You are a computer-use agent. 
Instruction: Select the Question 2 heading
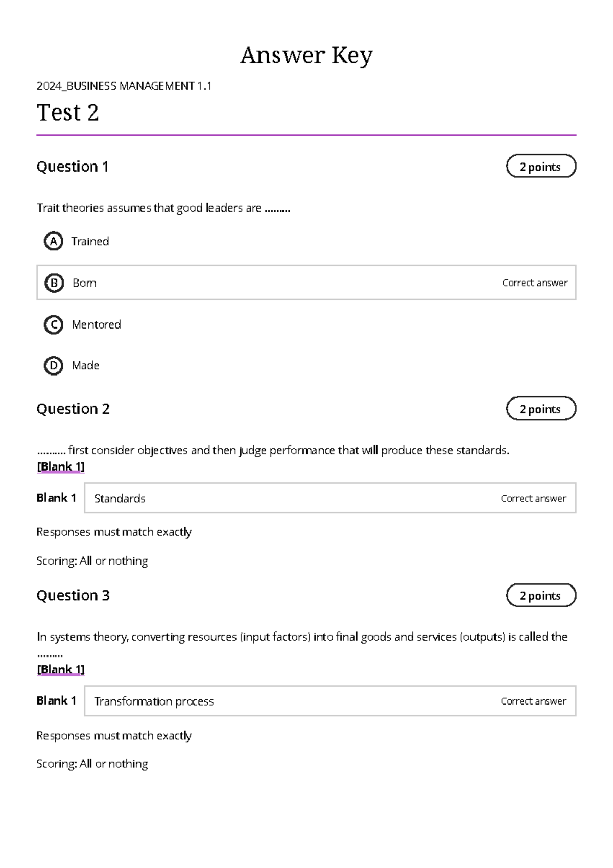pyautogui.click(x=73, y=409)
